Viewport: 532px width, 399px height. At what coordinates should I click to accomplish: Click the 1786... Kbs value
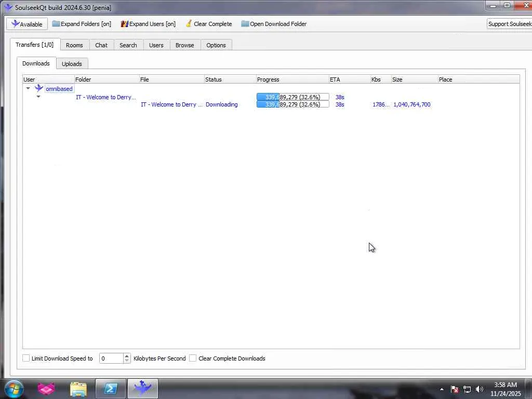tap(381, 104)
